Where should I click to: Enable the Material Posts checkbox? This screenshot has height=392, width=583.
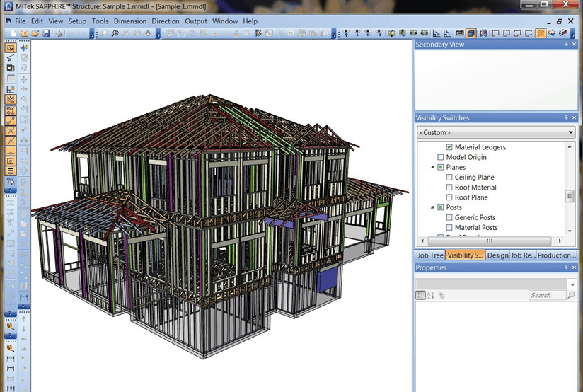(449, 227)
